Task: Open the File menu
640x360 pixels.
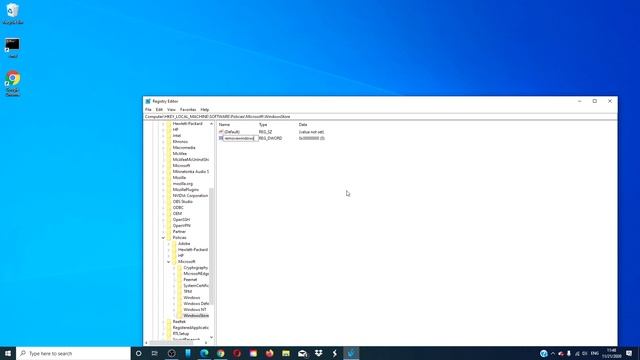Action: tap(148, 110)
